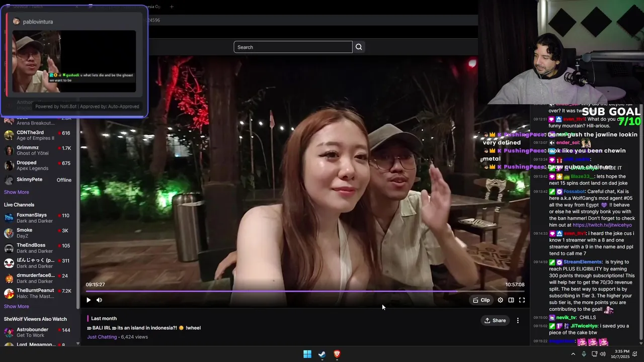Show hidden system tray icons
The image size is (644, 362).
[573, 354]
